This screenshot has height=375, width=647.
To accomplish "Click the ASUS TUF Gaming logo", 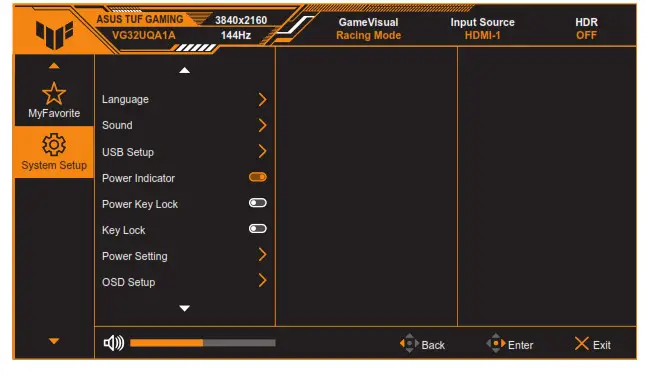I will coord(54,35).
